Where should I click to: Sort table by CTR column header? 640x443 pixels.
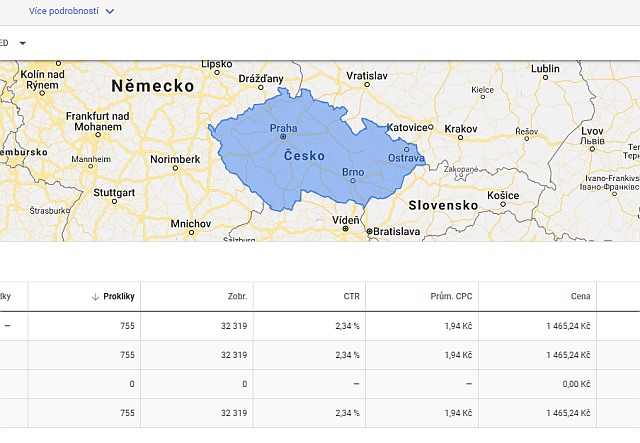pos(351,296)
